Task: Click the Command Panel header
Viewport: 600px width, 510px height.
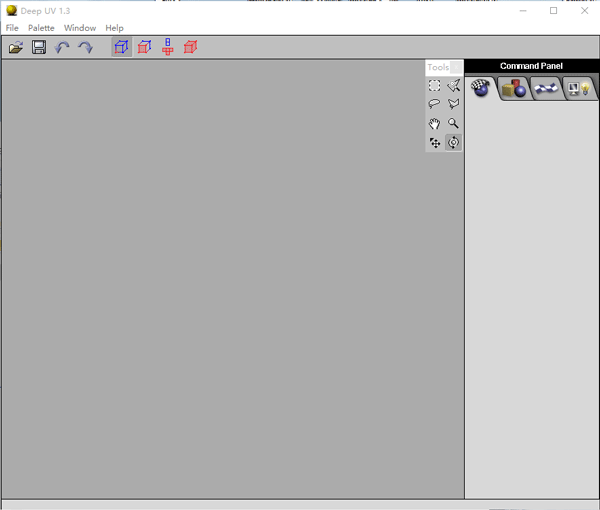Action: (x=531, y=66)
